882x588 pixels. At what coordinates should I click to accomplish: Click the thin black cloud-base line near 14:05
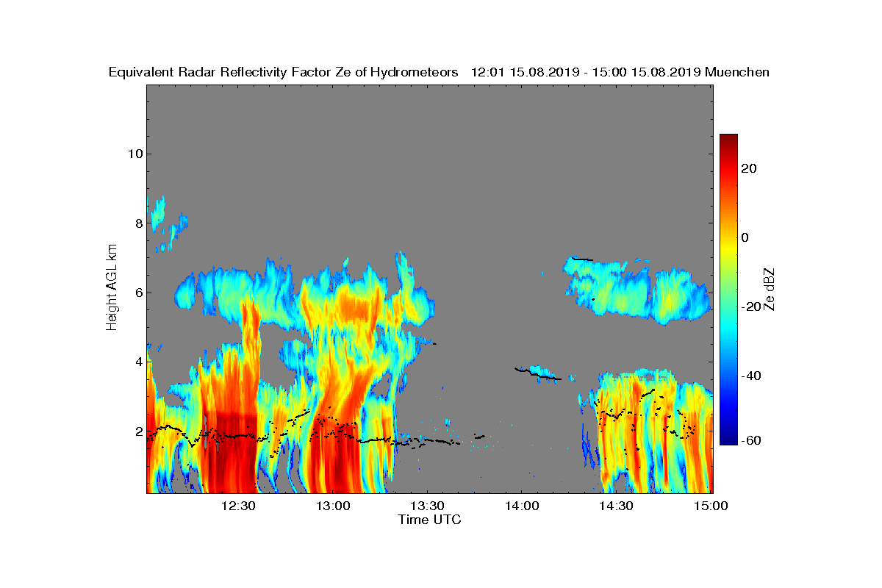pyautogui.click(x=537, y=374)
